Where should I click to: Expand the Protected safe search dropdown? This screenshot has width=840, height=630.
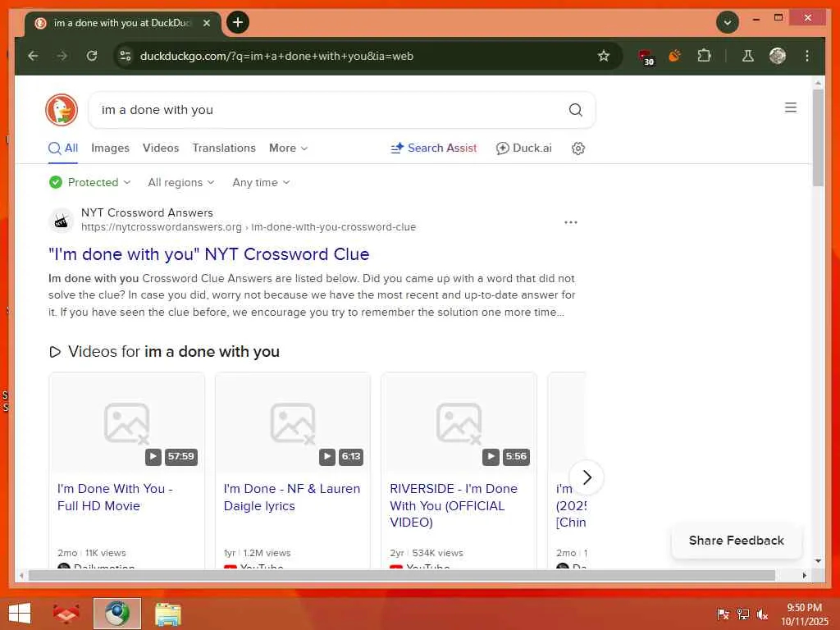[90, 182]
